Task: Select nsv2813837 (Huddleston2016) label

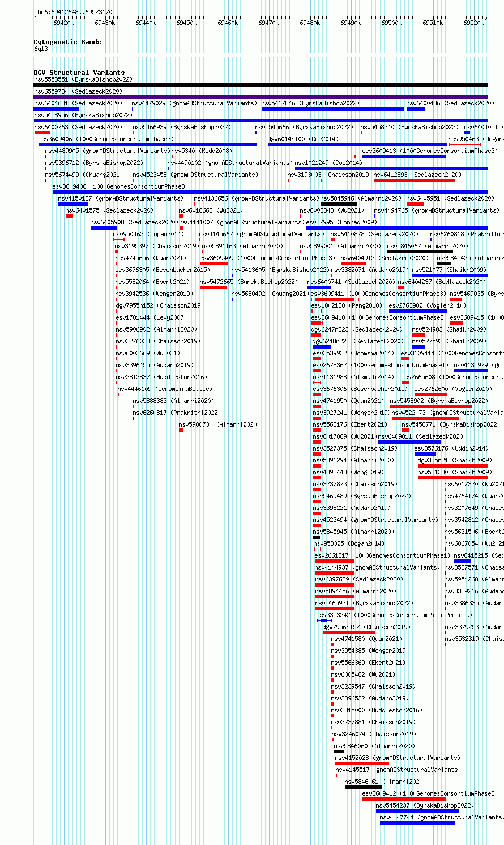Action: click(x=161, y=377)
